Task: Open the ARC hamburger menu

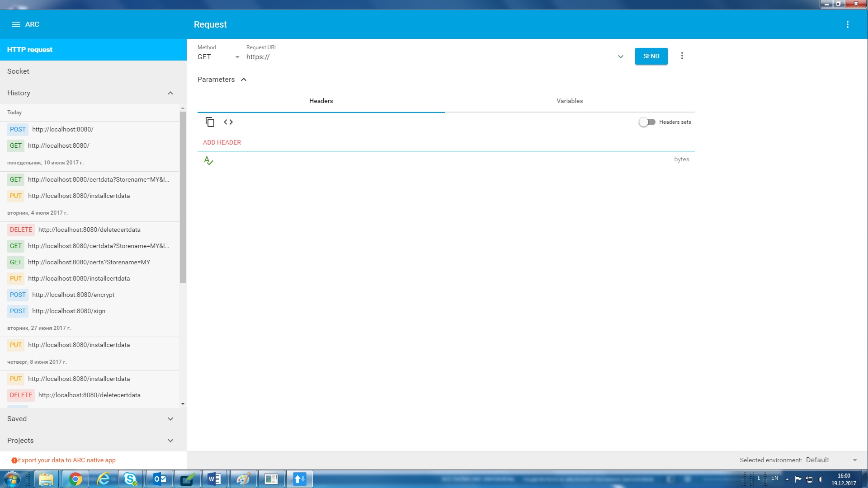Action: click(16, 24)
